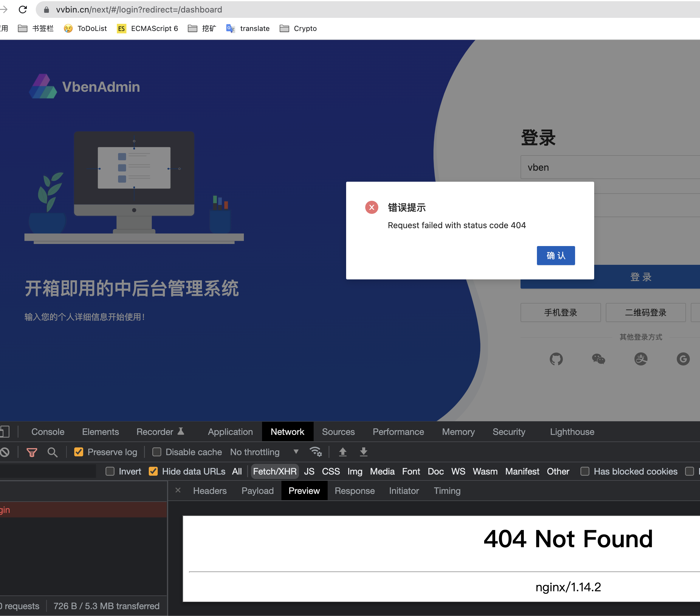The height and width of the screenshot is (616, 700).
Task: Click the import HAR upload icon
Action: pos(343,452)
